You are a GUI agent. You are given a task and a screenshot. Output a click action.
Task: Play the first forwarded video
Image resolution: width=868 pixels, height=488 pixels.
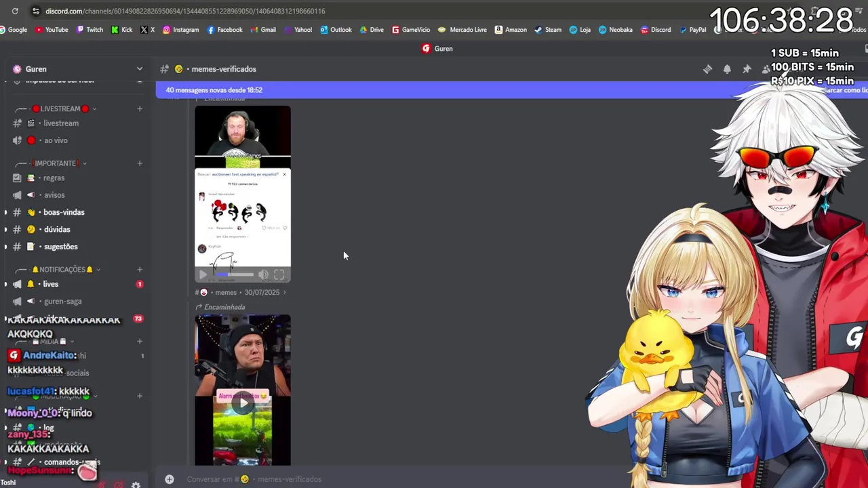click(x=203, y=274)
